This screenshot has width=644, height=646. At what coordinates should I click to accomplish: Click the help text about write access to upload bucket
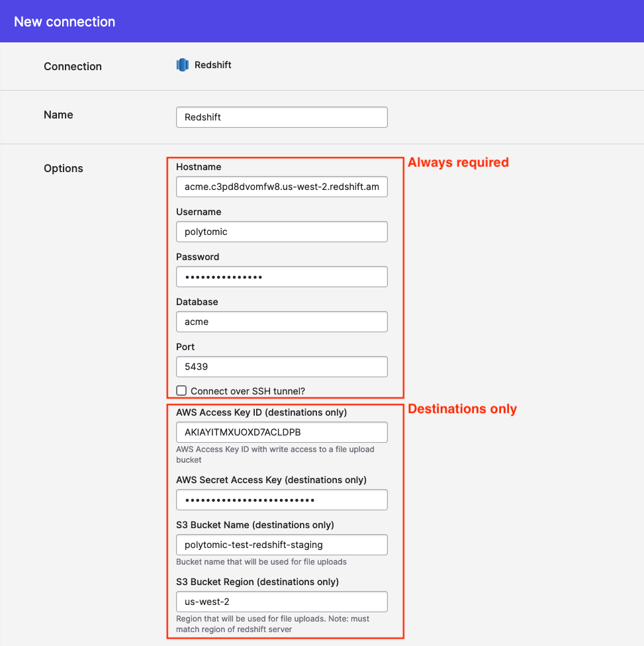pos(275,455)
